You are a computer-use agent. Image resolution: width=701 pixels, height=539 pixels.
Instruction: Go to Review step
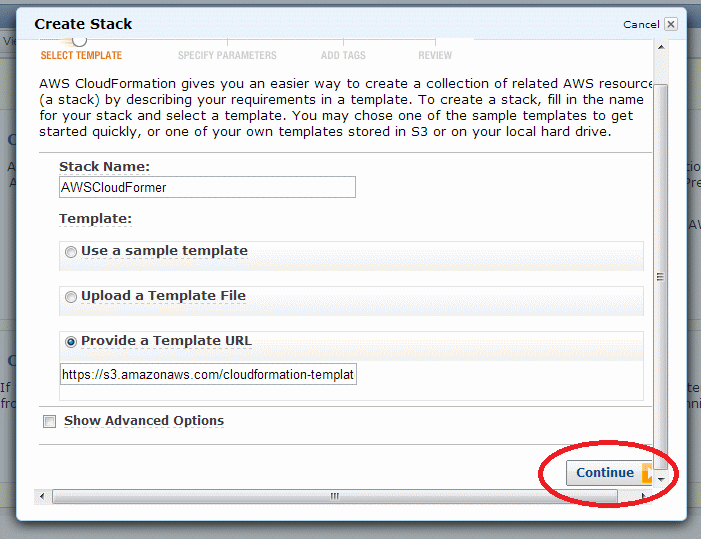435,55
